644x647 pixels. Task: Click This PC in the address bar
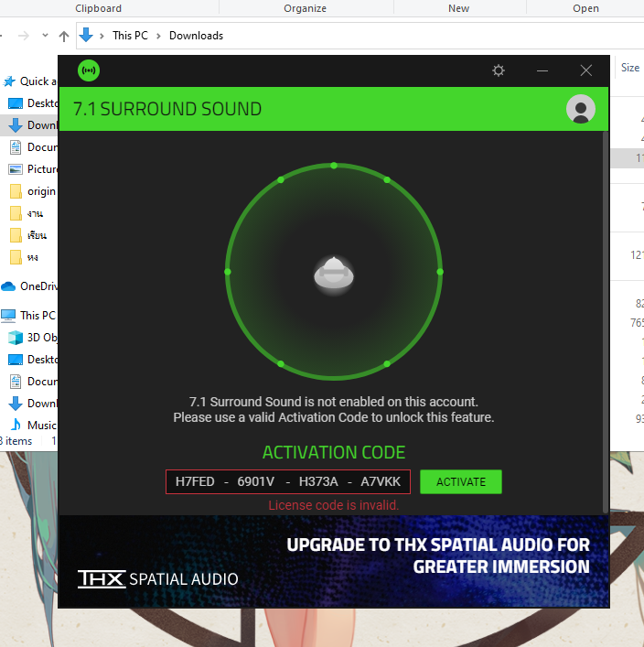click(x=130, y=36)
